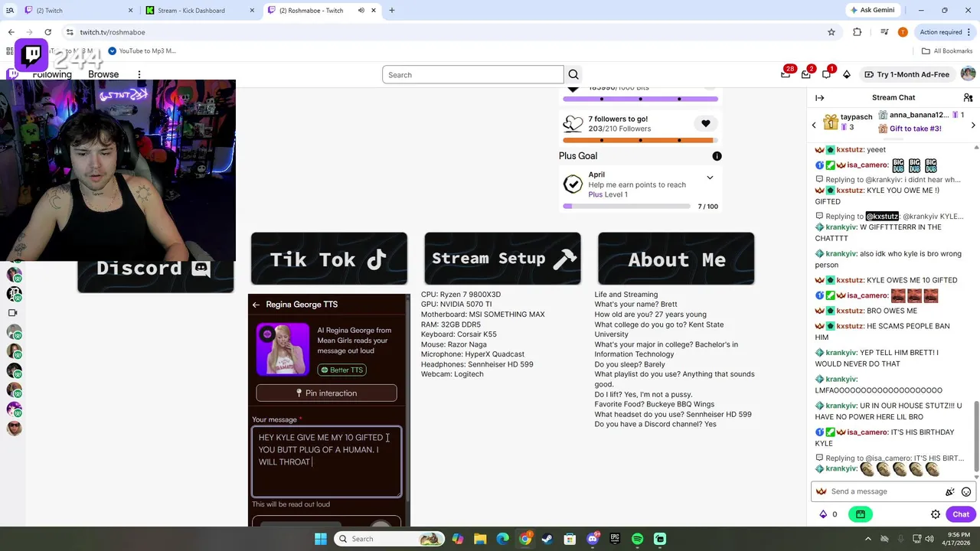Click the Better TTS badge

pyautogui.click(x=341, y=370)
